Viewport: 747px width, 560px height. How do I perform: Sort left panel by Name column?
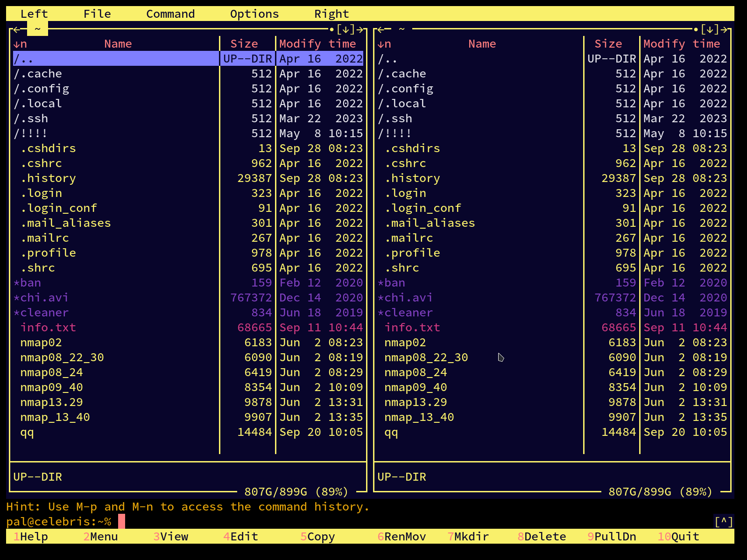[118, 44]
